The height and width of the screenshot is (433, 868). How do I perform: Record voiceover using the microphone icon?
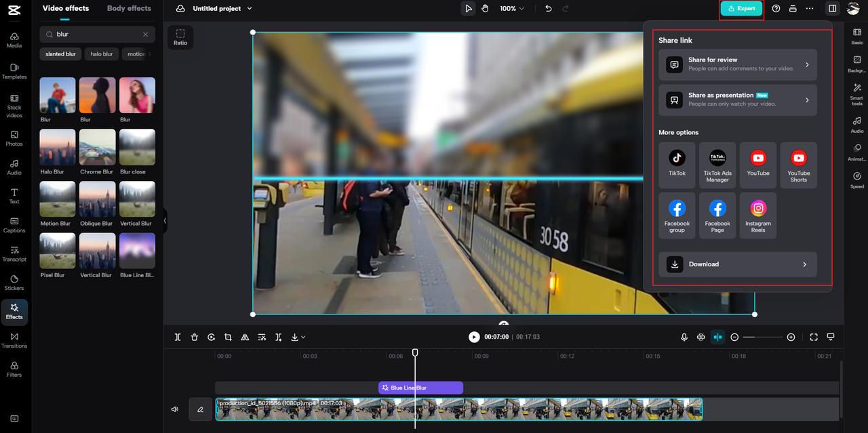tap(684, 337)
